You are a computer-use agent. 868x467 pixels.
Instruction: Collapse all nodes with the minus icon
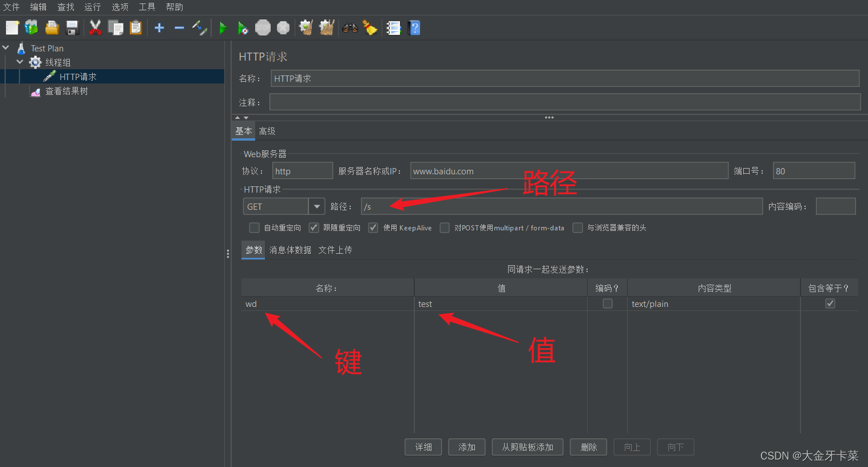click(x=179, y=27)
